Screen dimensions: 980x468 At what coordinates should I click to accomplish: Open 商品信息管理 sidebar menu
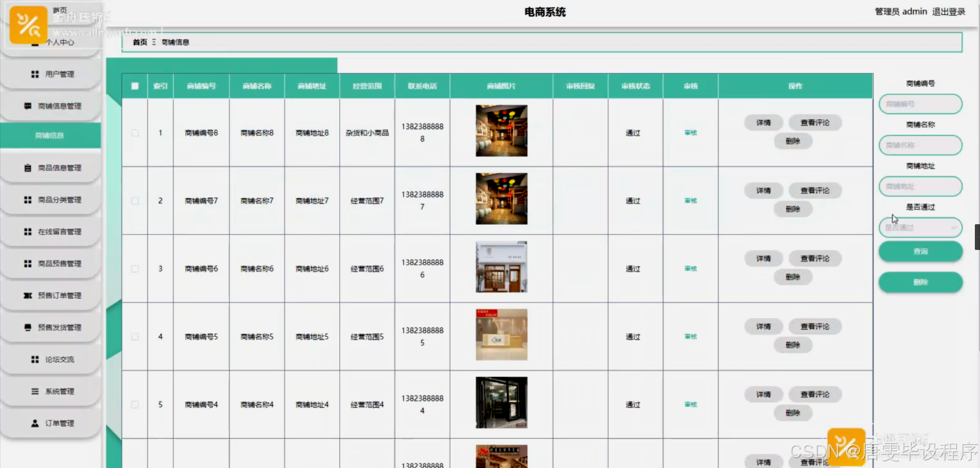pos(51,168)
